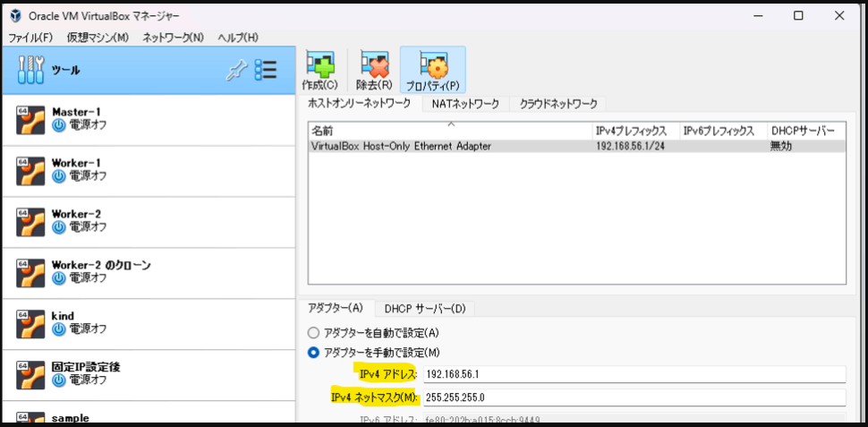
Task: Open the Properties (プロパティ) toolbar icon
Action: tap(433, 64)
